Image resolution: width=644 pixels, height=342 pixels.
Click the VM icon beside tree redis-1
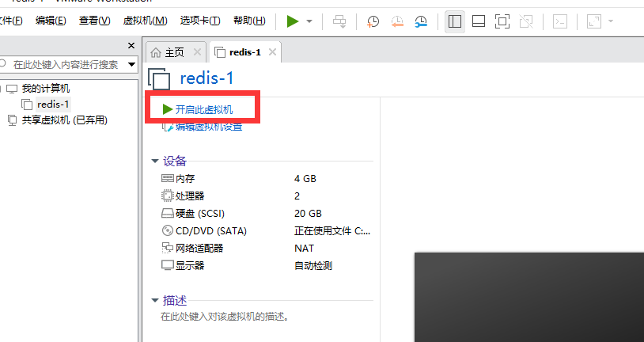pyautogui.click(x=27, y=104)
